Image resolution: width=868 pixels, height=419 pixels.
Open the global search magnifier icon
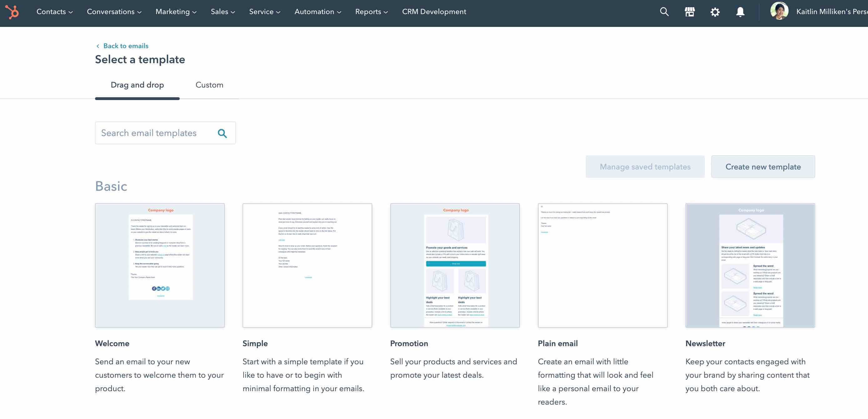pyautogui.click(x=664, y=12)
